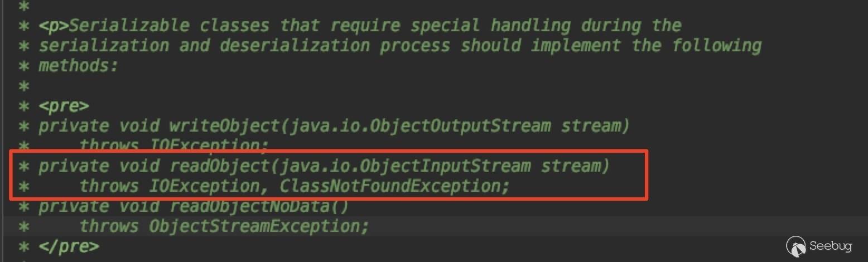Viewport: 868px width, 262px height.
Task: Place cursor on the closing </pre> tag
Action: tap(69, 246)
